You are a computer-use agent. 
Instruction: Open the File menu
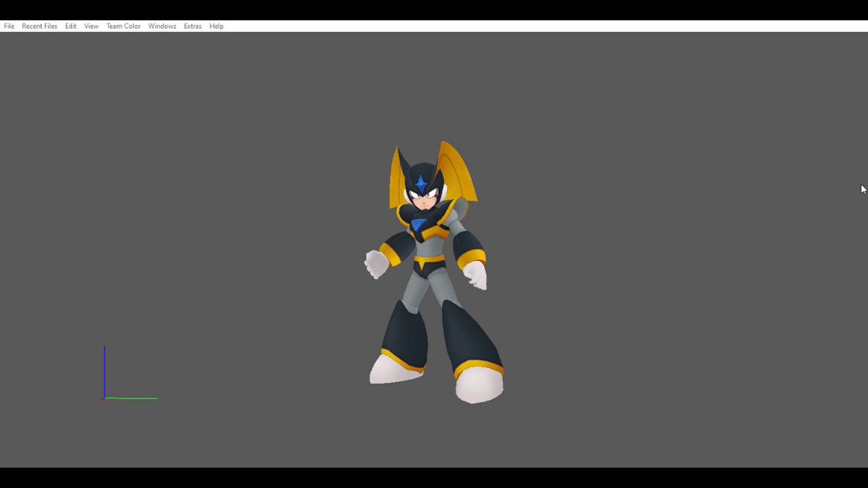pyautogui.click(x=9, y=26)
